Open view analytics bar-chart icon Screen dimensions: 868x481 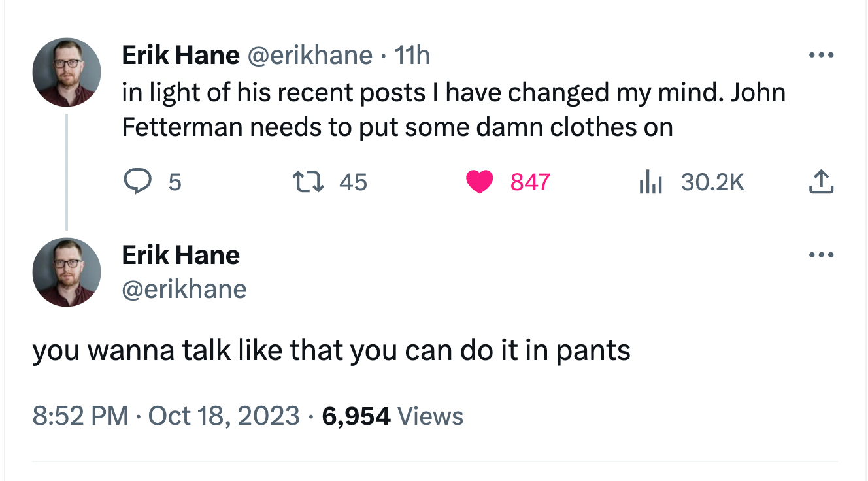650,182
